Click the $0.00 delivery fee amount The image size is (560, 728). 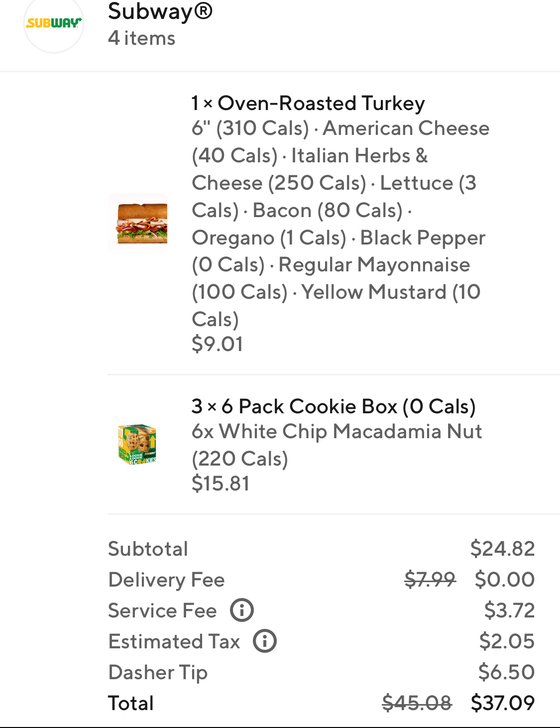click(x=505, y=580)
